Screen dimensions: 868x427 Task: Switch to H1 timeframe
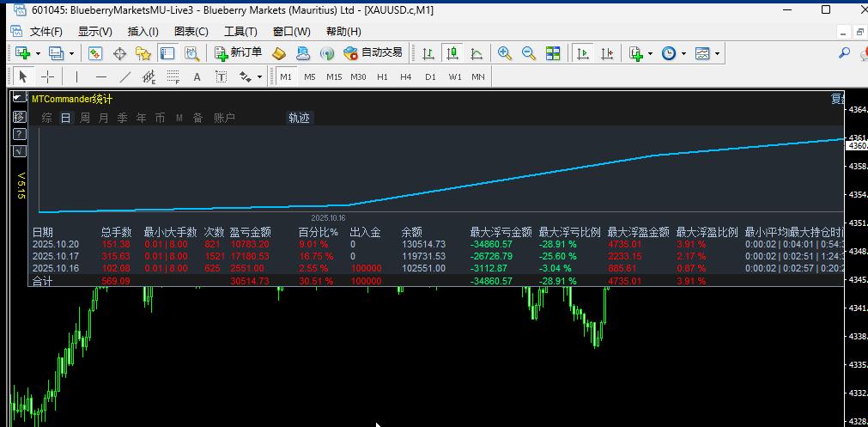pos(382,76)
